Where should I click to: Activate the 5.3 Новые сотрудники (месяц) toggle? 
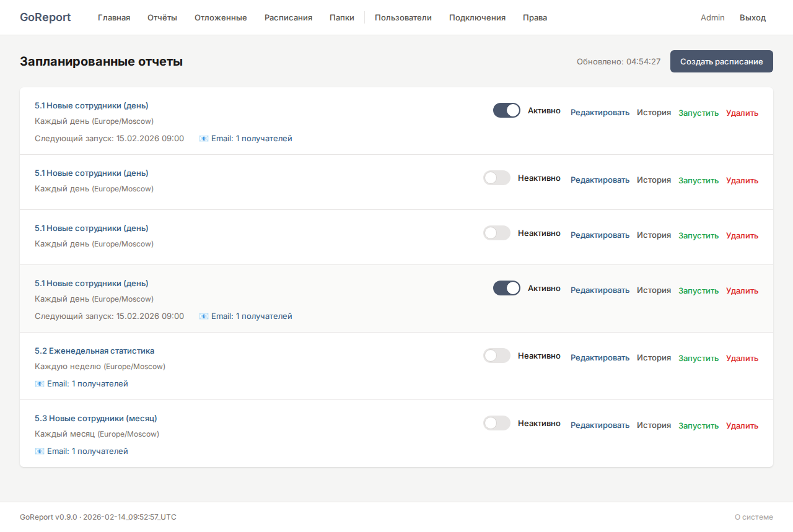pyautogui.click(x=497, y=424)
